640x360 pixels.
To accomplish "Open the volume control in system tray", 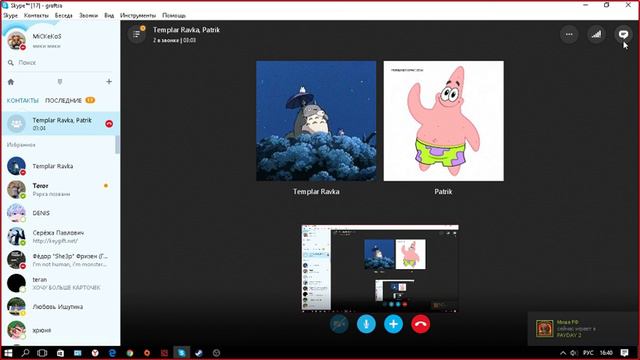I will point(573,353).
